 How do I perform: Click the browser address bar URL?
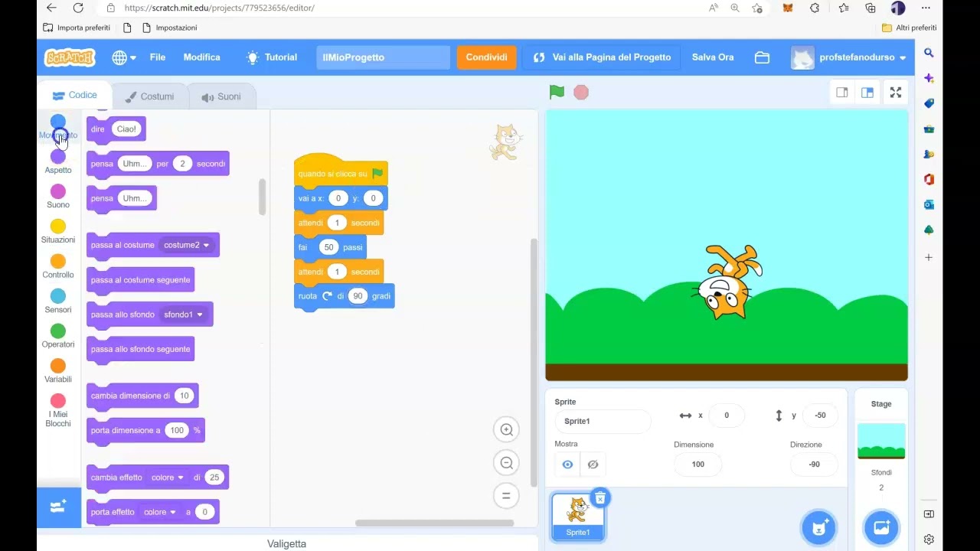point(219,8)
